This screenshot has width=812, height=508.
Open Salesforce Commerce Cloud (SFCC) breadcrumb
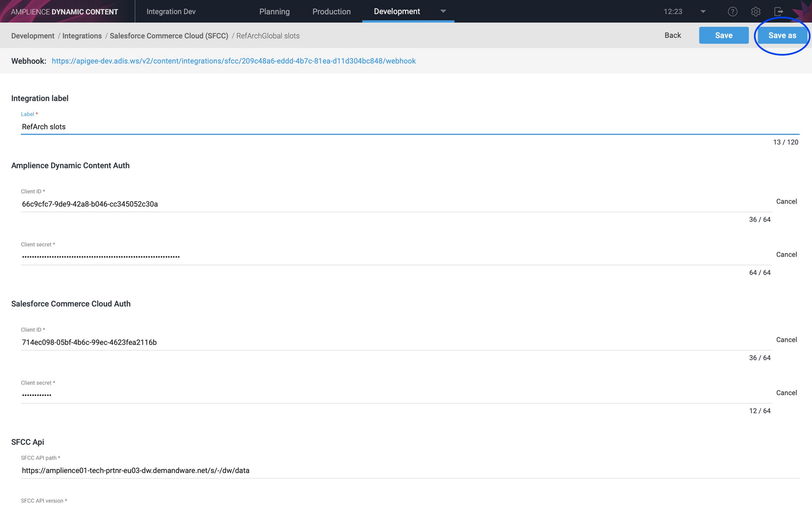click(x=169, y=36)
